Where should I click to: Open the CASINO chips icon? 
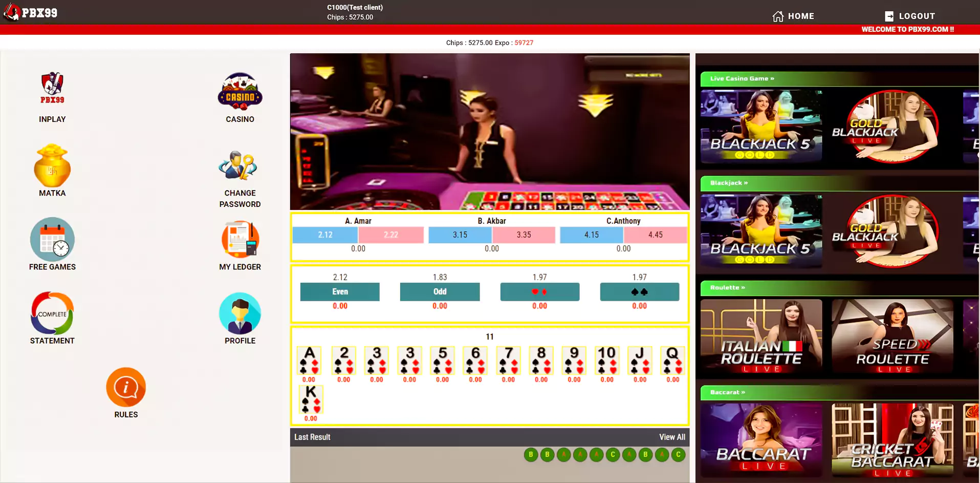239,92
